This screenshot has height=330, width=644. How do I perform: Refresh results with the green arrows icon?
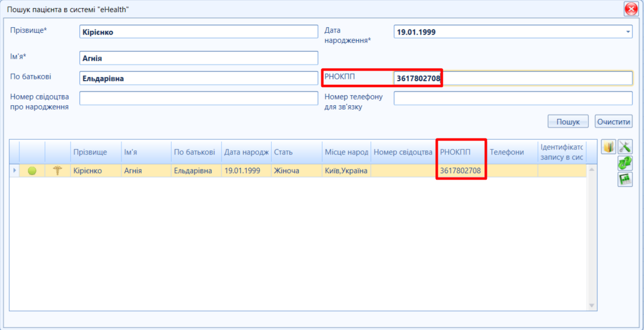[625, 163]
